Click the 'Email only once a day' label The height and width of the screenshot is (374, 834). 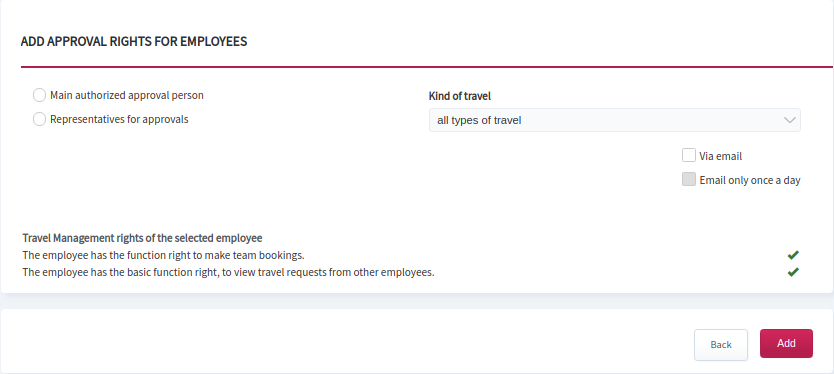coord(750,180)
